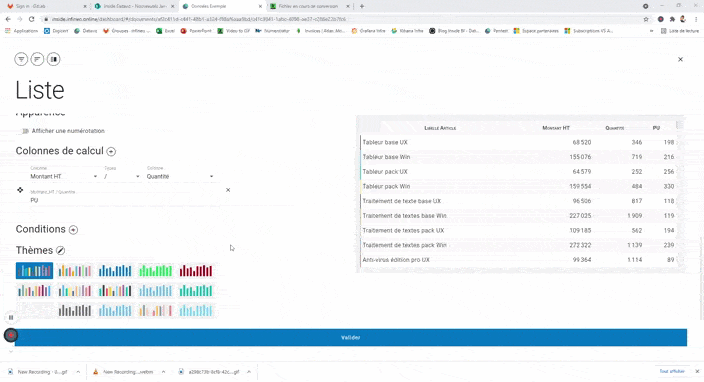This screenshot has width=704, height=382.
Task: Click the move handle beside PU column
Action: pyautogui.click(x=20, y=190)
